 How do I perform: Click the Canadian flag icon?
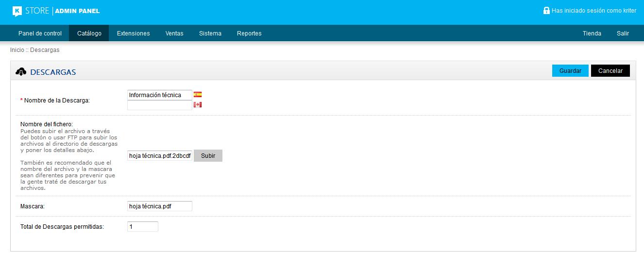coord(198,105)
